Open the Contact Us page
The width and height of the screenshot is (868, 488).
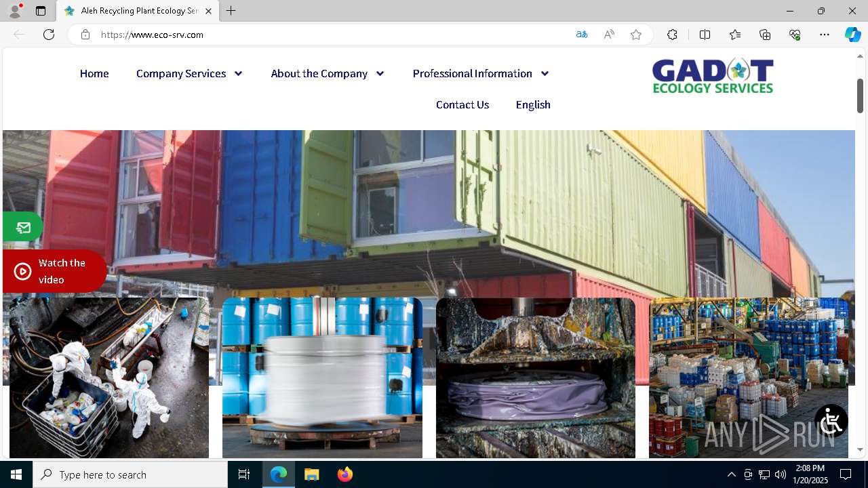[x=462, y=104]
